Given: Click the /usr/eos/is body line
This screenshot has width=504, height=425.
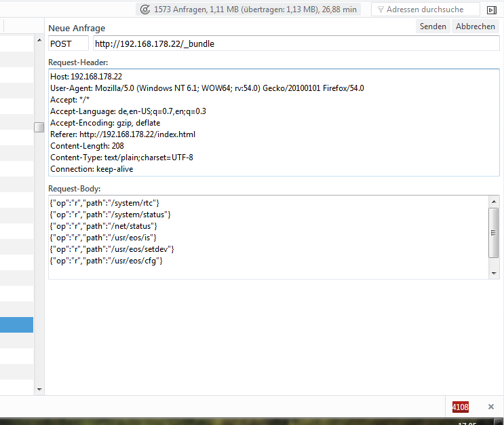Looking at the screenshot, I should tap(103, 238).
